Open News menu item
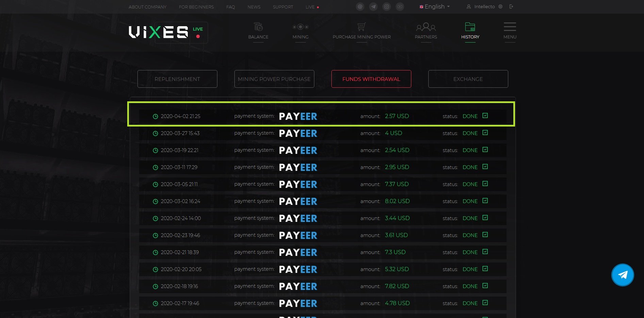Viewport: 644px width, 318px height. (x=254, y=7)
